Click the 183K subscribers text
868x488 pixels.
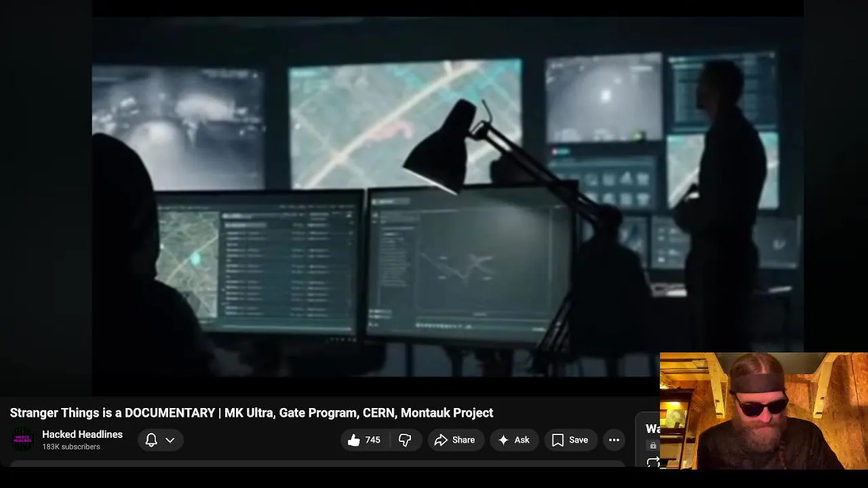point(71,447)
